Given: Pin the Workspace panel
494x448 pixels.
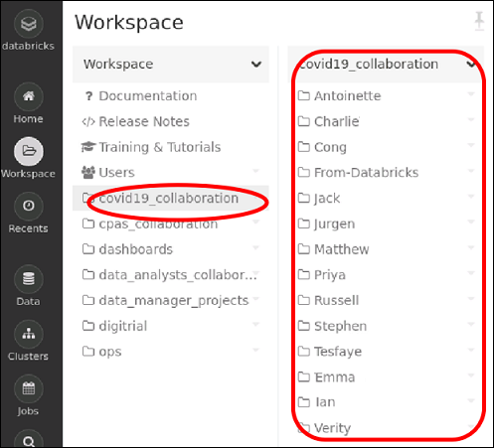Looking at the screenshot, I should coord(479,21).
